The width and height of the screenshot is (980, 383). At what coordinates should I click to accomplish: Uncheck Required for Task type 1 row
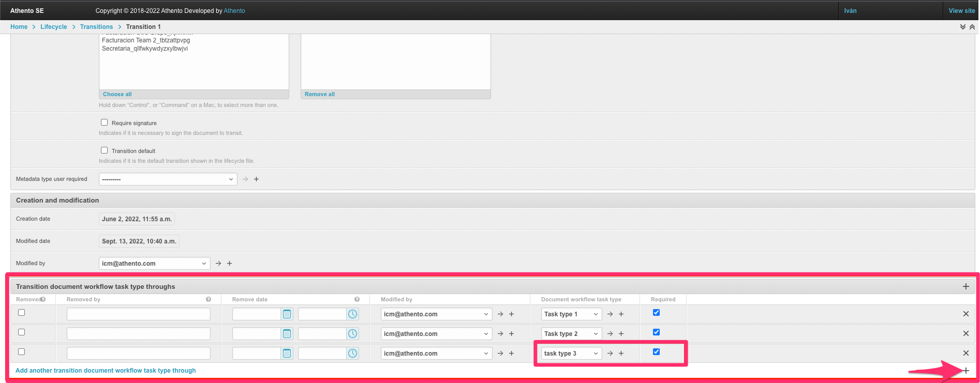point(656,313)
